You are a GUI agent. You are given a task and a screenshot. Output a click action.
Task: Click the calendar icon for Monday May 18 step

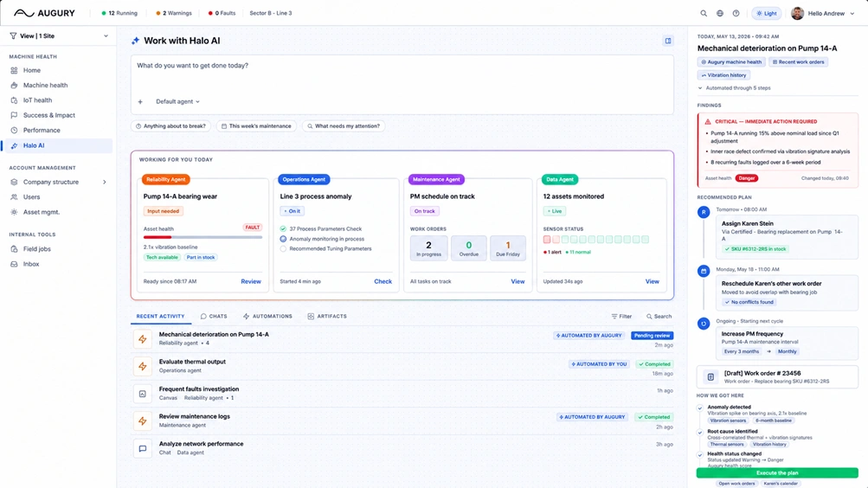[704, 271]
